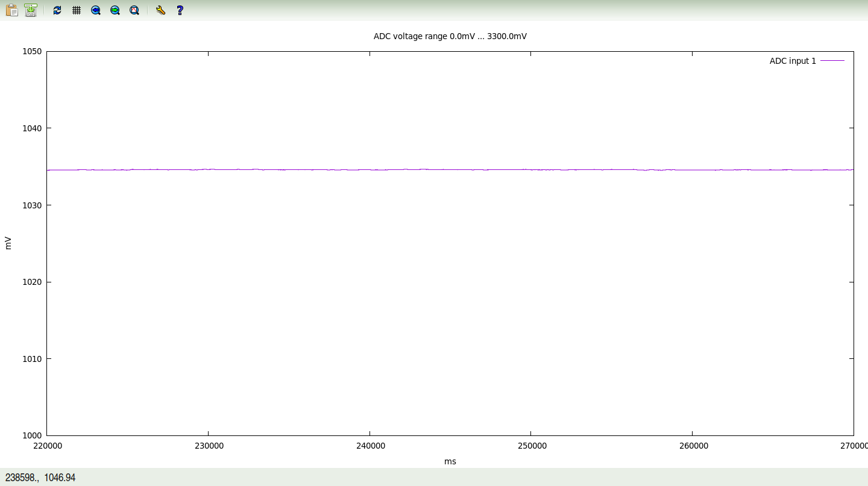The width and height of the screenshot is (868, 486).
Task: Click the 230000 x-axis label
Action: coord(209,446)
